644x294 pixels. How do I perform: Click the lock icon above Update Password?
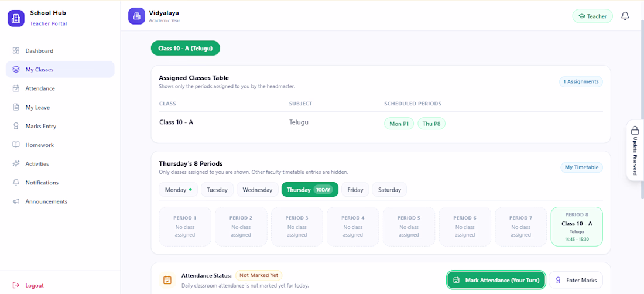[635, 131]
